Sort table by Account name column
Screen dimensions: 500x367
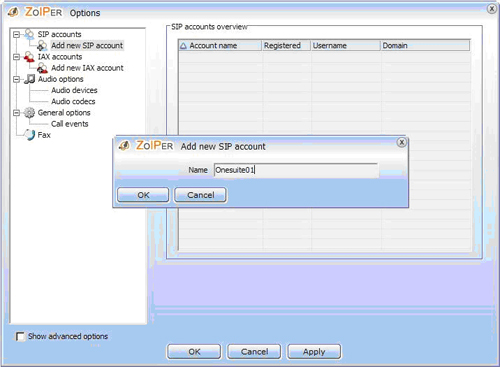click(x=220, y=46)
